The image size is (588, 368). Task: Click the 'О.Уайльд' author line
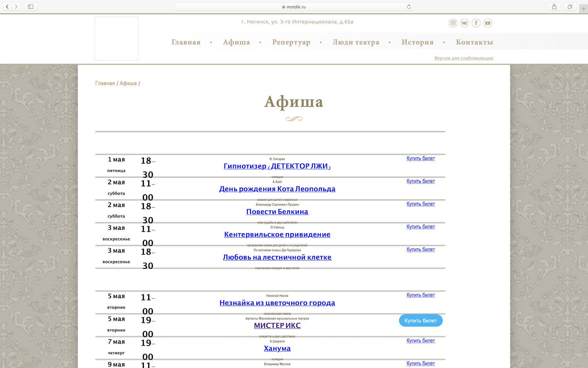(x=277, y=228)
